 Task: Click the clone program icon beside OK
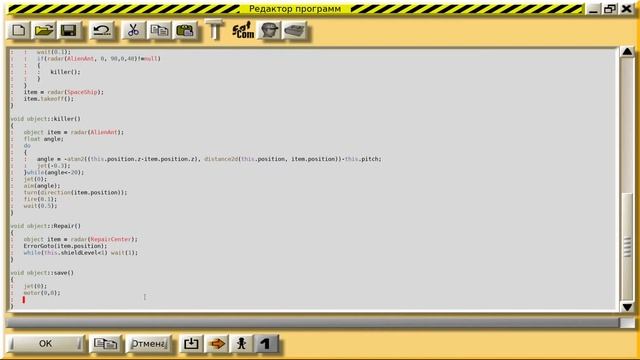point(105,344)
